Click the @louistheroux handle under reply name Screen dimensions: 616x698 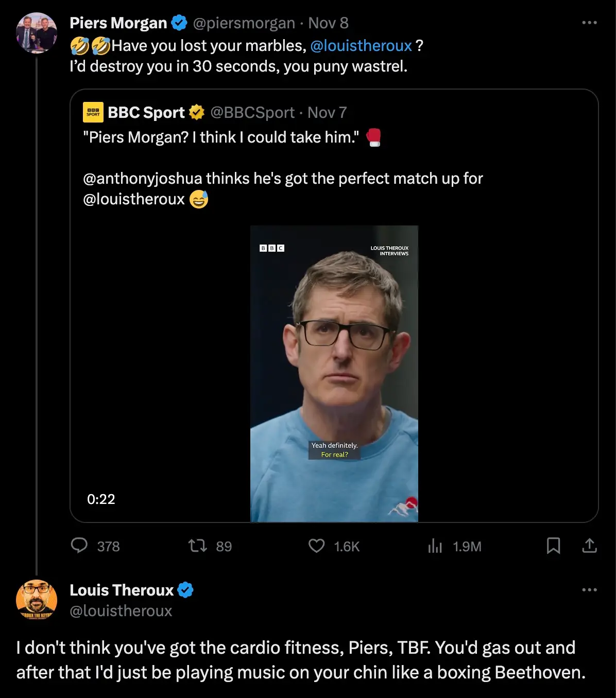click(121, 611)
